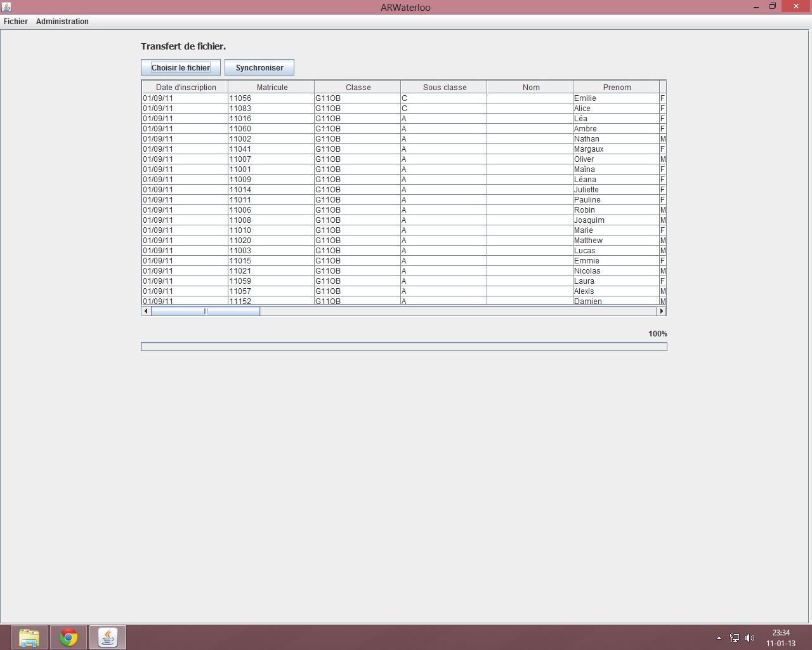Viewport: 812px width, 650px height.
Task: Click the 100% progress bar
Action: [403, 347]
